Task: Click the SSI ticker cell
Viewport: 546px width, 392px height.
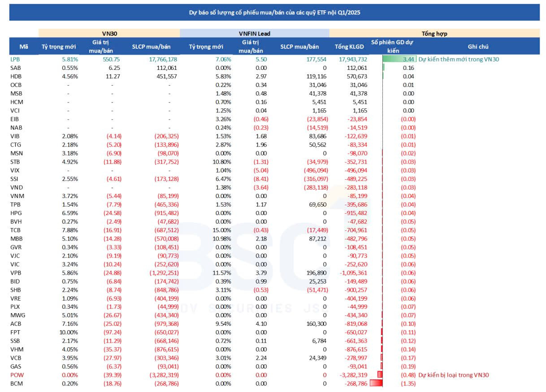Action: 14,179
